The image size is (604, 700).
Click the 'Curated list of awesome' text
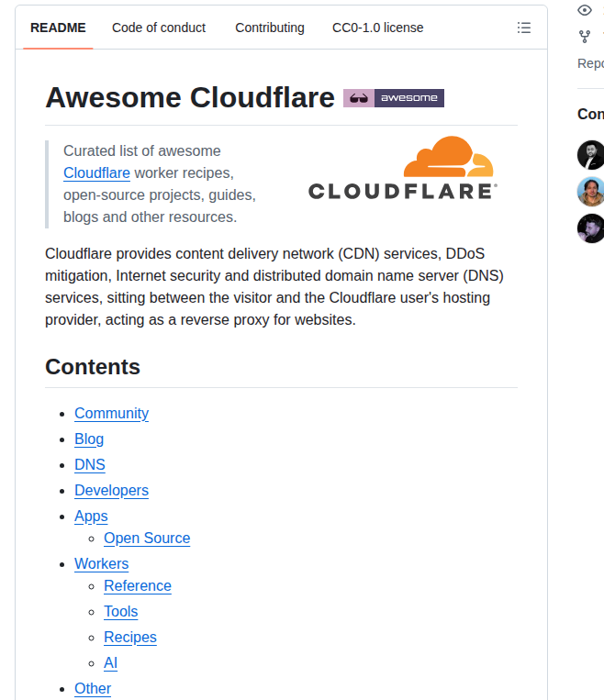click(x=142, y=150)
